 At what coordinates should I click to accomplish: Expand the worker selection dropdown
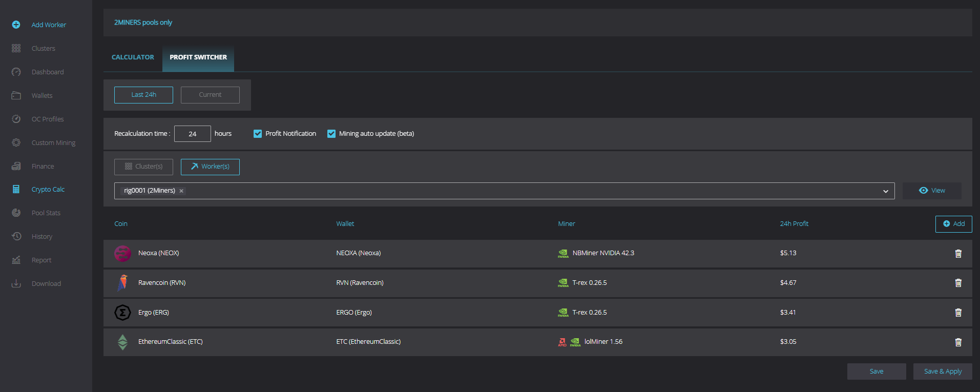click(x=885, y=191)
